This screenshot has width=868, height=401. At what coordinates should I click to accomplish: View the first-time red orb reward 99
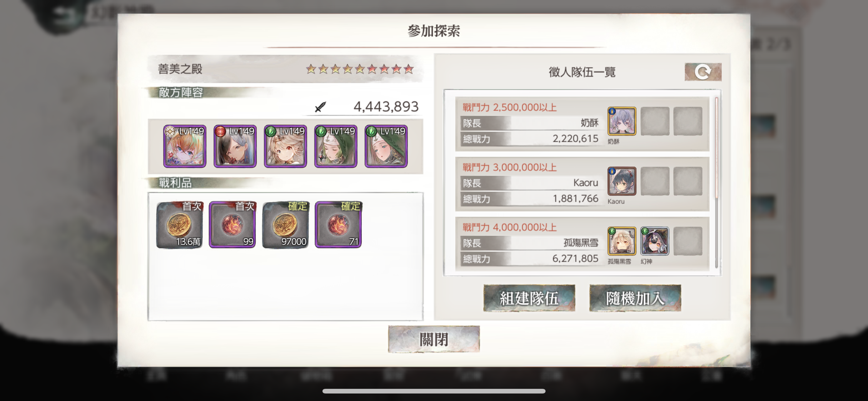pos(232,225)
